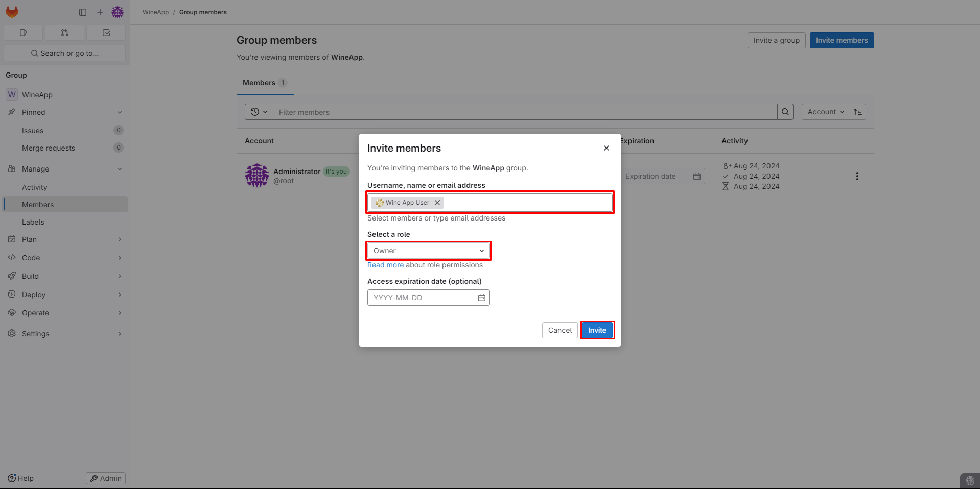Open the Administrator row actions menu
Viewport: 980px width, 489px height.
pos(857,176)
